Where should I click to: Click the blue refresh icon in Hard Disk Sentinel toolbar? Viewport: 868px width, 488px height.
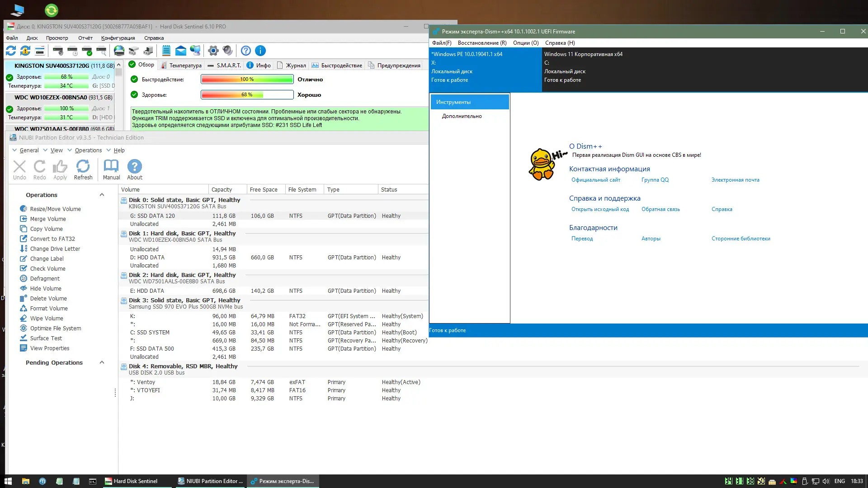click(x=11, y=51)
